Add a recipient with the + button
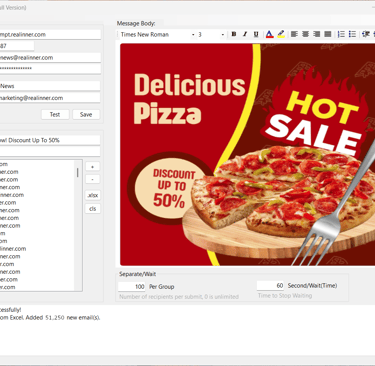This screenshot has width=375, height=366. [93, 167]
